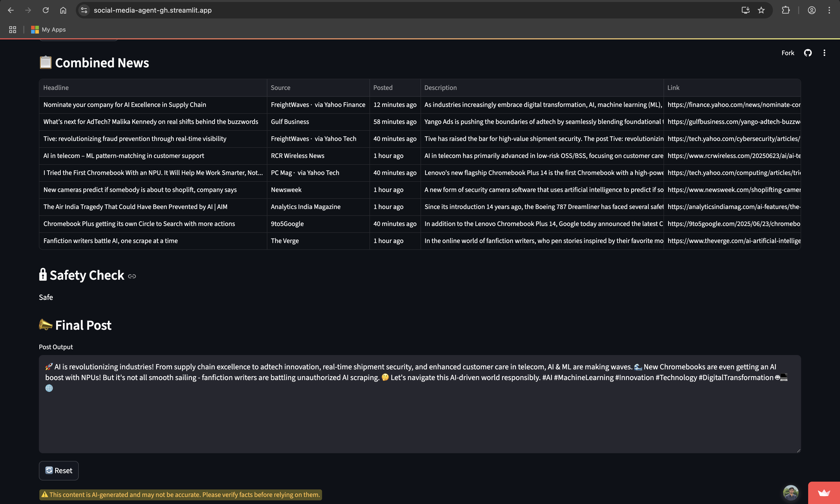Click the Safety Check heading anchor link icon
This screenshot has width=840, height=504.
pos(132,277)
